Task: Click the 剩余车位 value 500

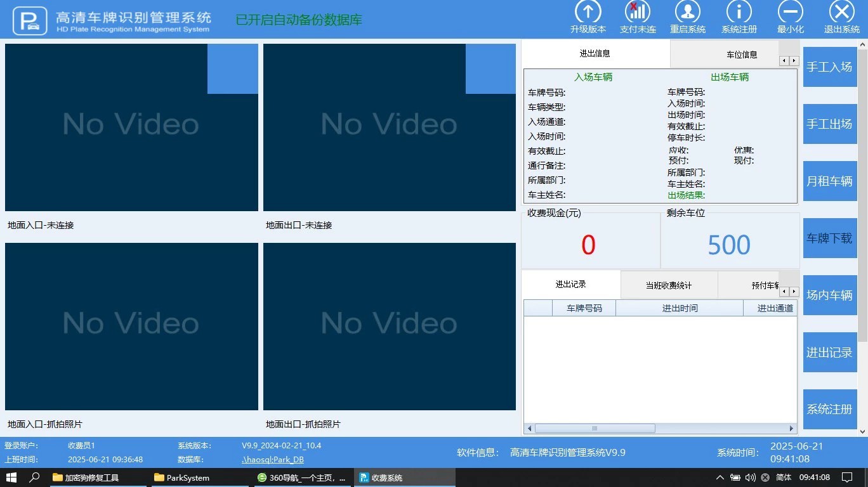Action: pyautogui.click(x=729, y=245)
